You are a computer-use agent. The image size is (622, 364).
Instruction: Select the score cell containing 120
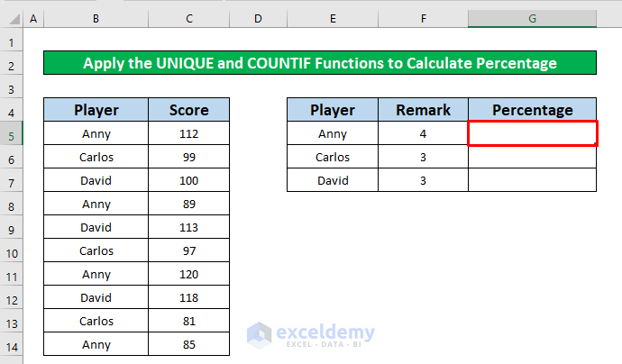(x=189, y=273)
